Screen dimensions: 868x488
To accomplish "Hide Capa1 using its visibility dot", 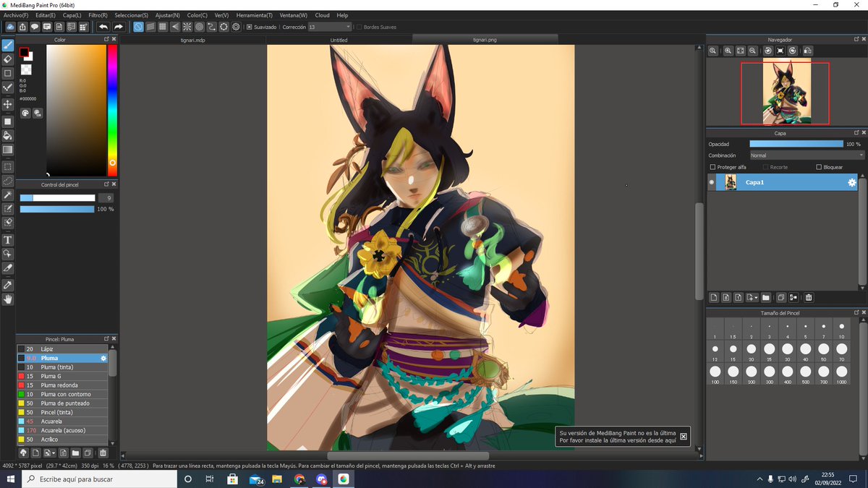I will (712, 182).
